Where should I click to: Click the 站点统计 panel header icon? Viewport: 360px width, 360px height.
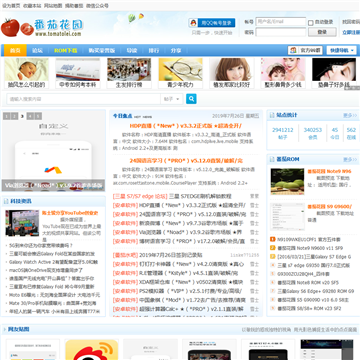point(272,115)
